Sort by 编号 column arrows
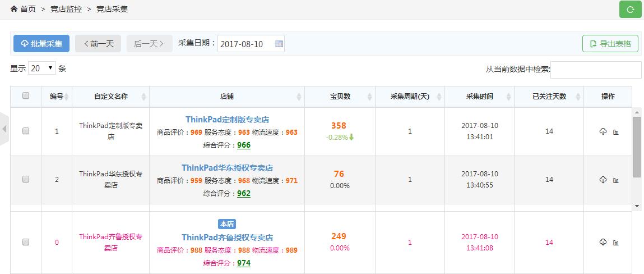 point(67,97)
